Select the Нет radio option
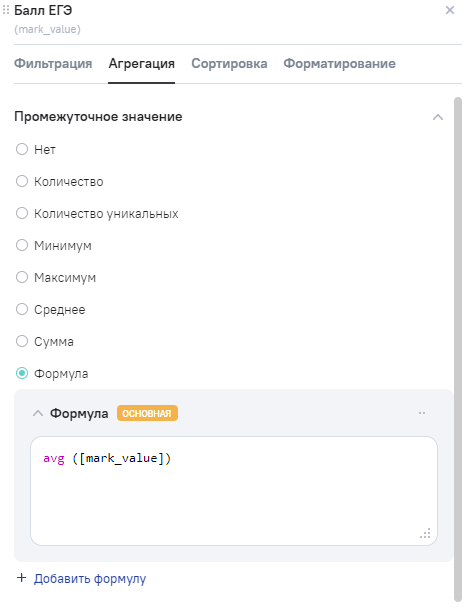Viewport: 469px width, 611px height. coord(22,149)
